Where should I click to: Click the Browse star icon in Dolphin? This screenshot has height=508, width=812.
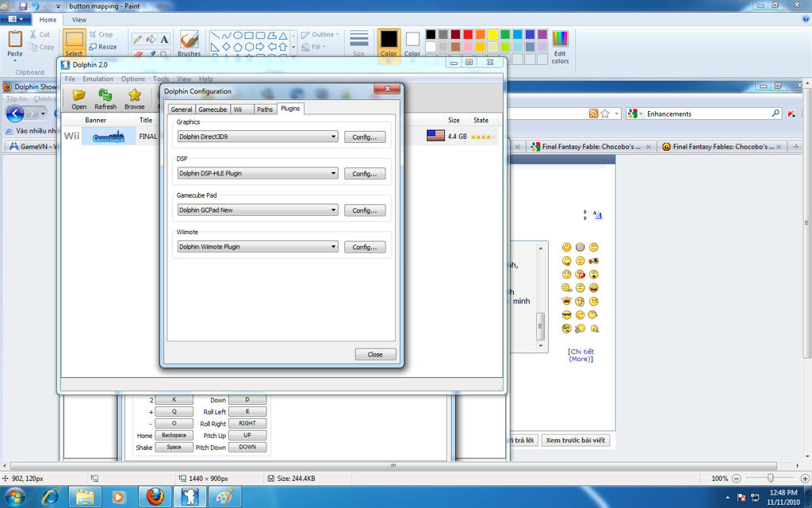click(x=135, y=99)
